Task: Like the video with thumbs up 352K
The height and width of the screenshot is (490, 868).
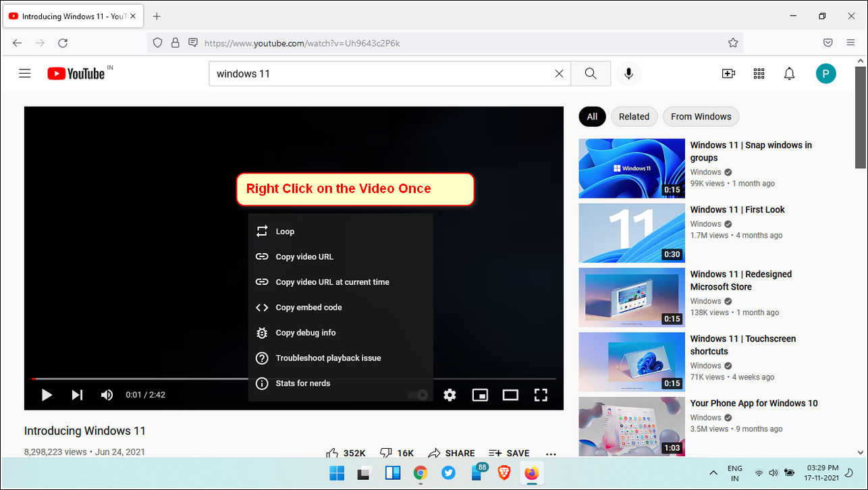Action: [346, 453]
